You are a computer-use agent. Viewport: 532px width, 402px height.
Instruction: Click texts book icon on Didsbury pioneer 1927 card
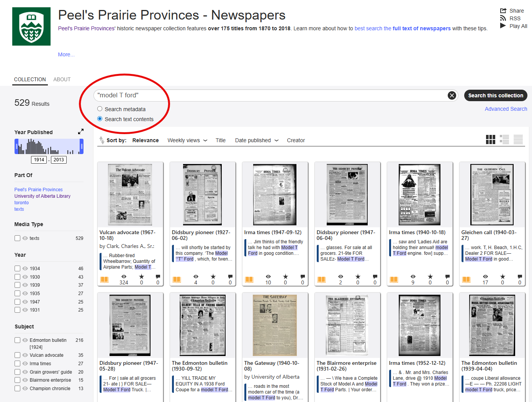tap(177, 279)
